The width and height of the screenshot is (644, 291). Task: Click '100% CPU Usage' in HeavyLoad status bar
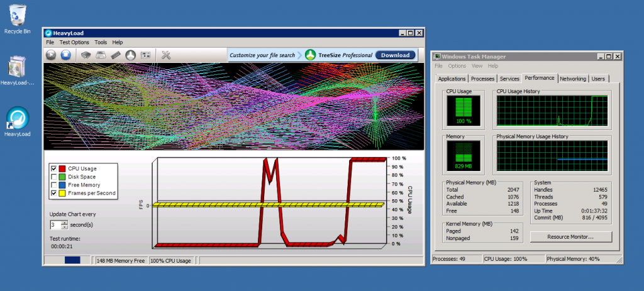pyautogui.click(x=171, y=261)
